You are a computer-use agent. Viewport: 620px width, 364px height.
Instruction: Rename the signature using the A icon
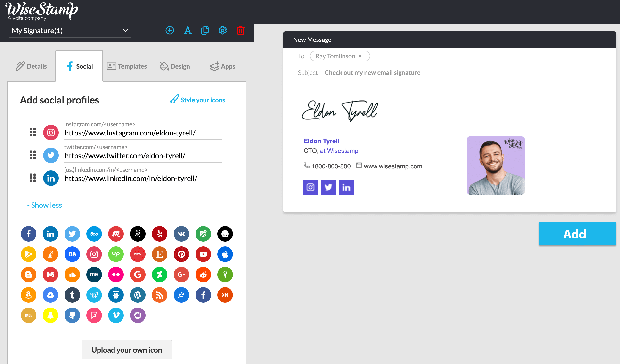click(188, 31)
